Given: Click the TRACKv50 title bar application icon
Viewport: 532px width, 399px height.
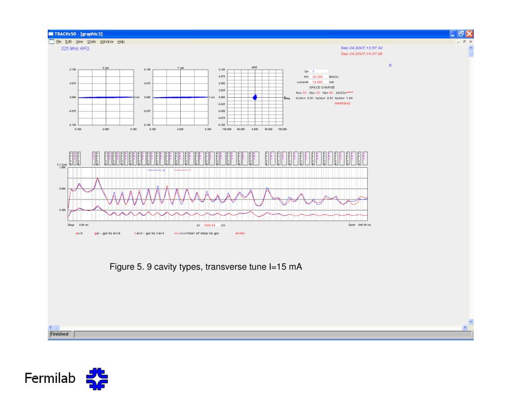Looking at the screenshot, I should click(x=51, y=34).
